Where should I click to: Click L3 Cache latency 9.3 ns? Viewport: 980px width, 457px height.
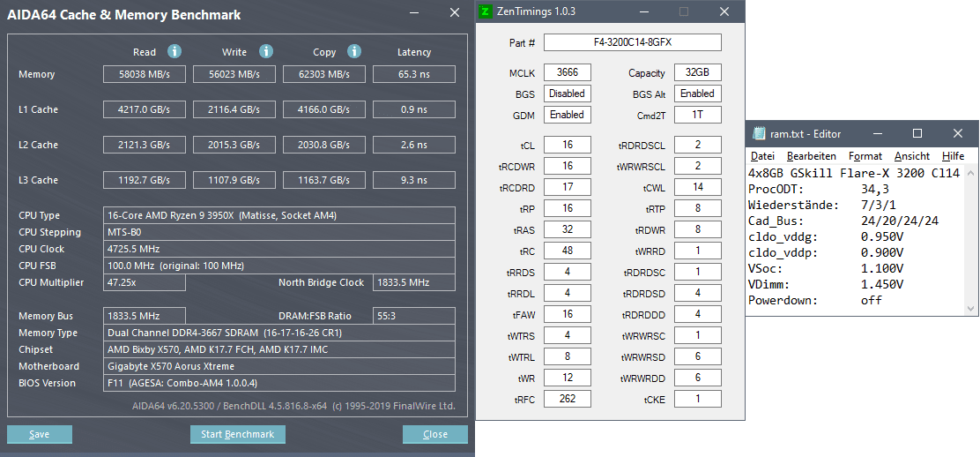coord(414,180)
